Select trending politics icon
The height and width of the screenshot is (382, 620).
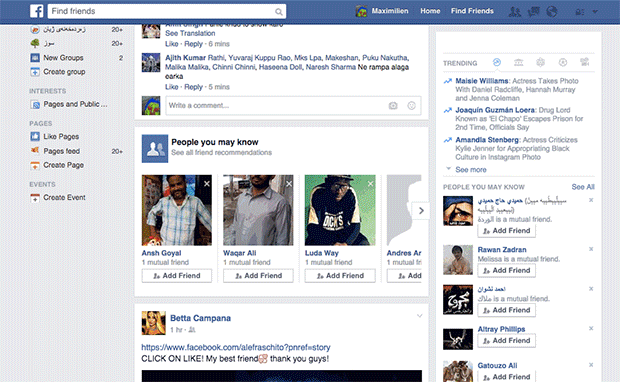[518, 62]
